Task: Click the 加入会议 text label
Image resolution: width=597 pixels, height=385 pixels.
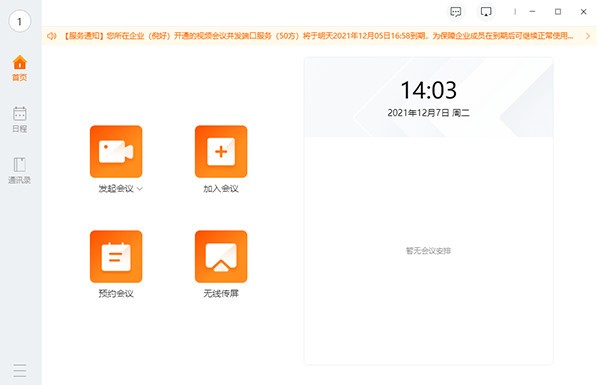Action: point(221,189)
